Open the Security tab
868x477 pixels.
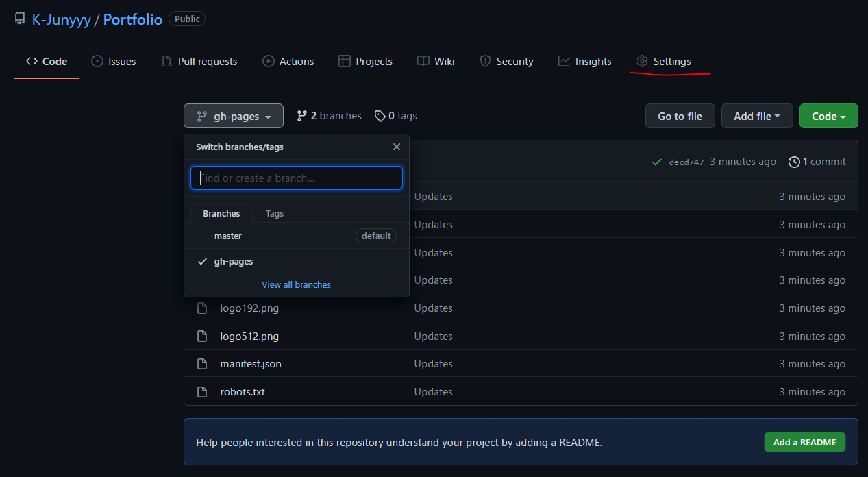point(506,62)
